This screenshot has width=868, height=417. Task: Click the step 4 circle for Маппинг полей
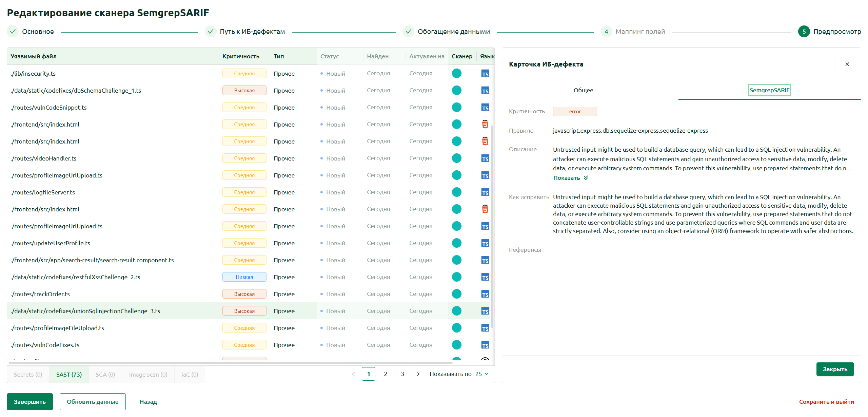pyautogui.click(x=606, y=32)
